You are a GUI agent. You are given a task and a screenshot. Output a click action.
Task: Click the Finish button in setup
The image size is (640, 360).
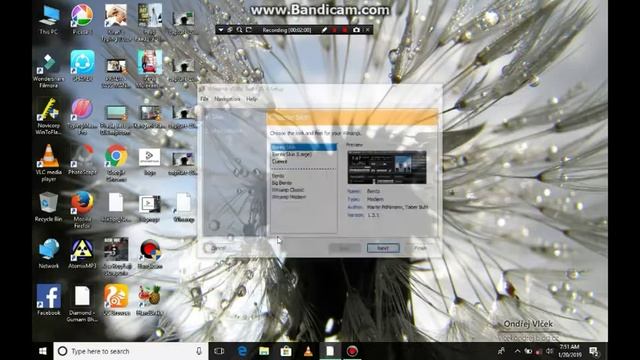click(420, 248)
